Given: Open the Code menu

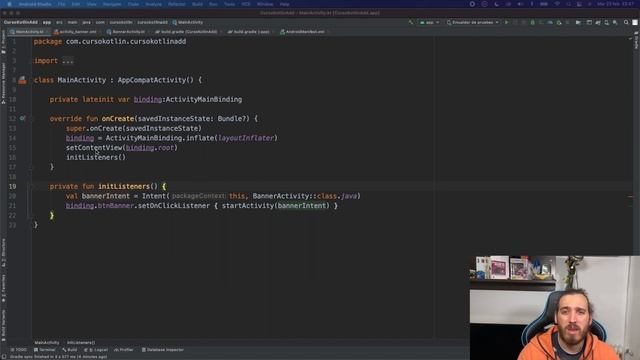Looking at the screenshot, I should pyautogui.click(x=133, y=4).
